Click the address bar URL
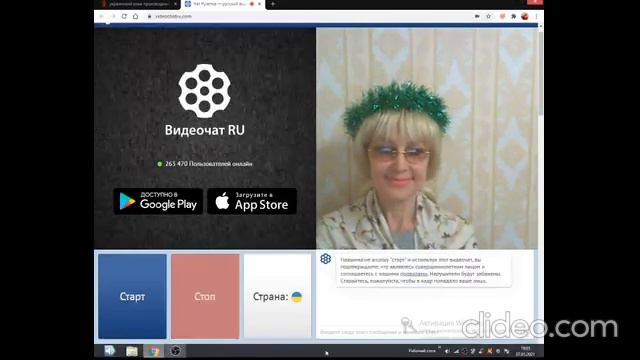Image resolution: width=640 pixels, height=360 pixels. [173, 16]
